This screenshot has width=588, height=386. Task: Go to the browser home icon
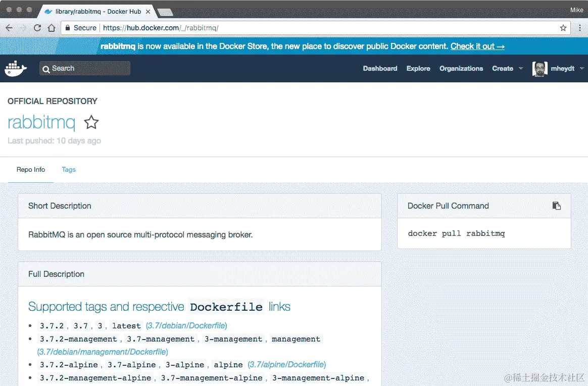52,28
